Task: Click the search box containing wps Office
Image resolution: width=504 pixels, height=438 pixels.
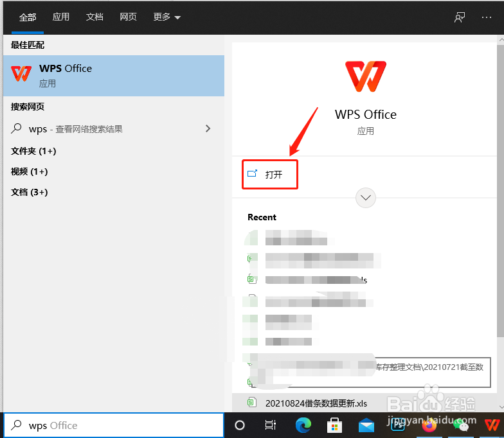Action: pyautogui.click(x=114, y=425)
